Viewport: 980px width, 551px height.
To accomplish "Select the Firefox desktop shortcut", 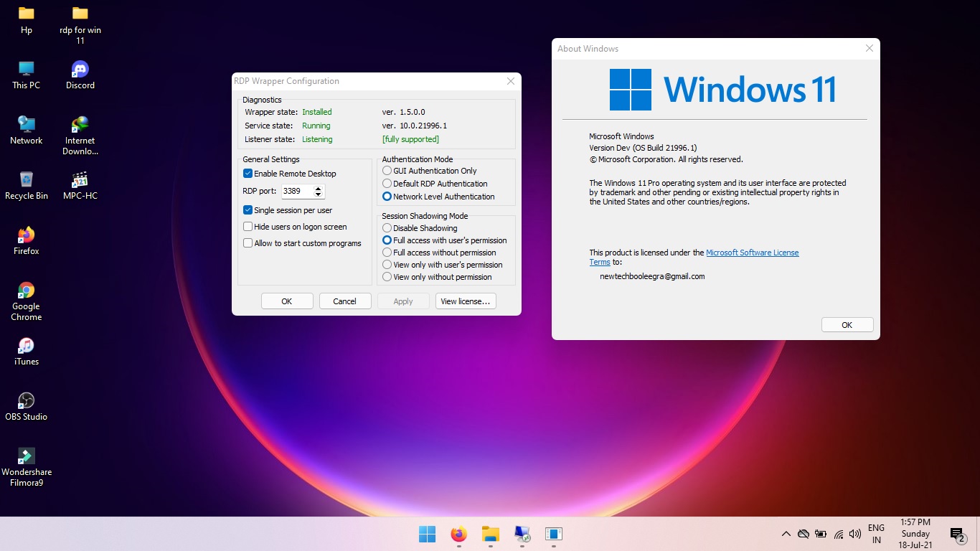I will tap(27, 241).
